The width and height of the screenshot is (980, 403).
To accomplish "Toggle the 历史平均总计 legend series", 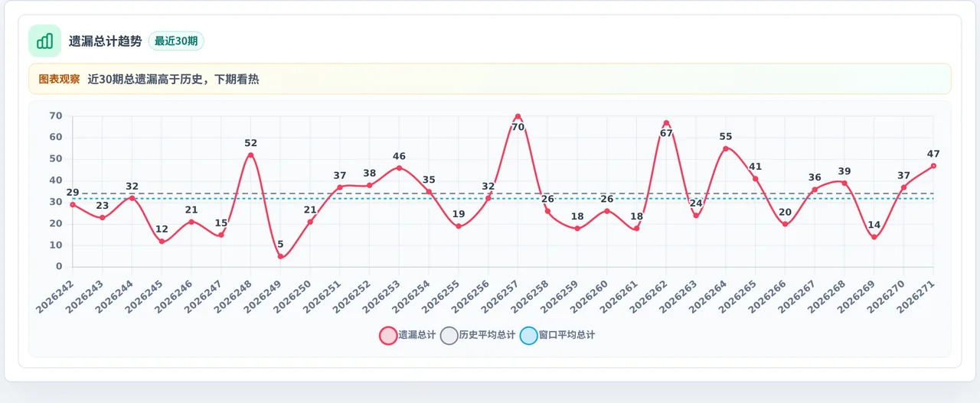I will (478, 335).
